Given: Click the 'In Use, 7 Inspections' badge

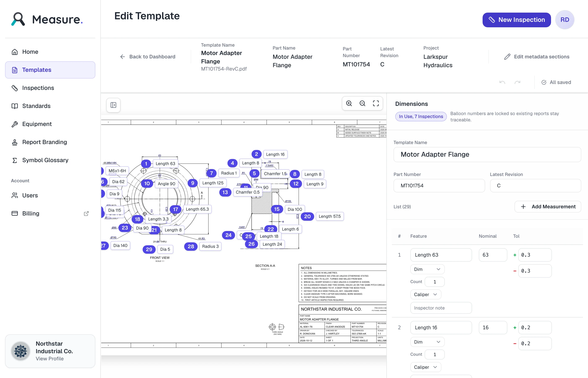Looking at the screenshot, I should [421, 117].
